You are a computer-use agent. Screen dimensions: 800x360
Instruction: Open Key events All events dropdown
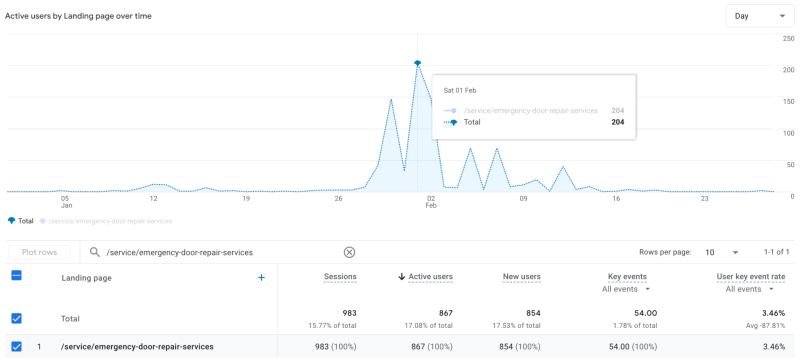(x=627, y=289)
